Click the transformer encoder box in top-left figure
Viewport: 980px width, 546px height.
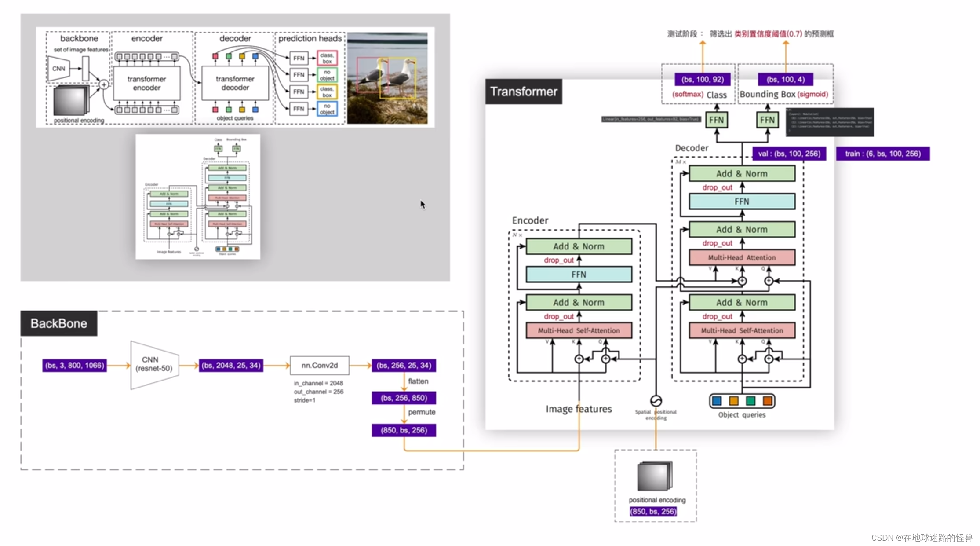click(146, 83)
